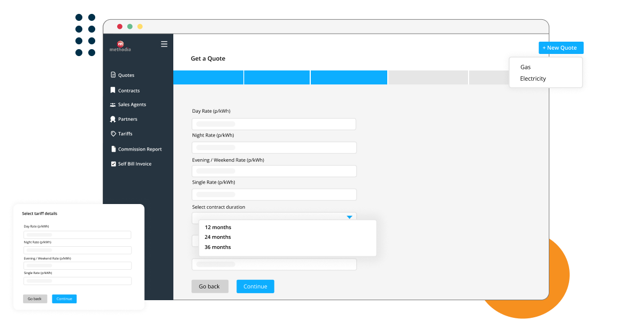
Task: Choose 12 months from the duration list
Action: pyautogui.click(x=218, y=227)
